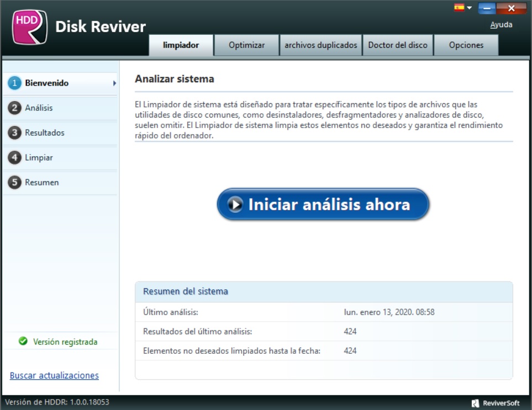The image size is (532, 410).
Task: Click the ReviverSoft logo in status bar
Action: [x=496, y=403]
